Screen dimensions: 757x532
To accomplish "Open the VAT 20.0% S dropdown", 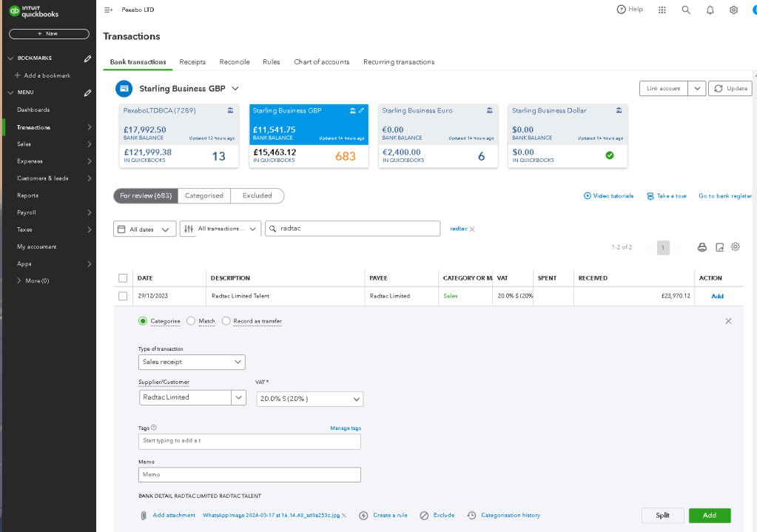I will click(309, 400).
